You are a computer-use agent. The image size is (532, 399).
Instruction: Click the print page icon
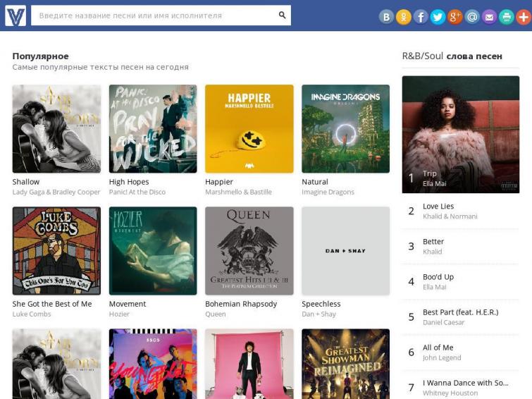coord(506,17)
